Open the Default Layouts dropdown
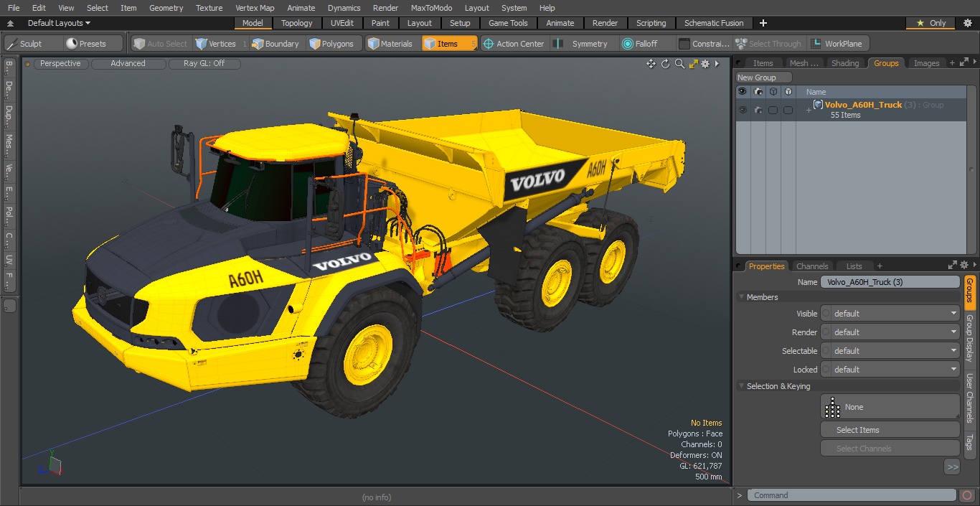 click(x=59, y=23)
